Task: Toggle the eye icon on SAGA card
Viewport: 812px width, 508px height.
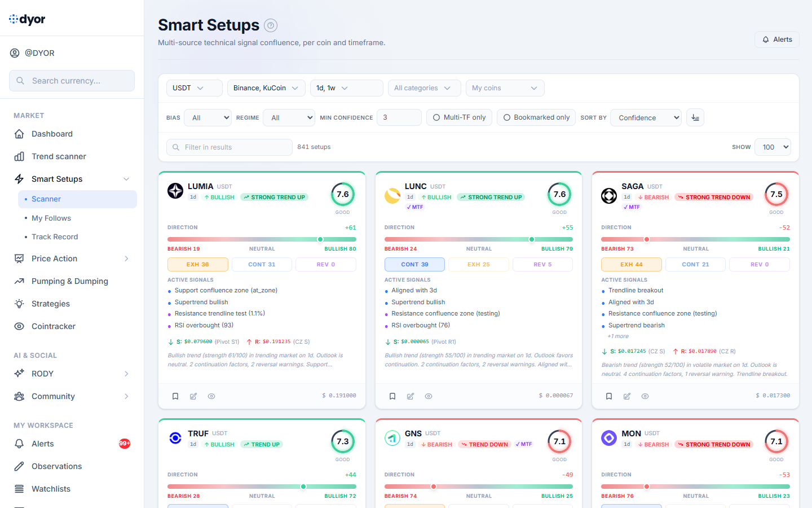Action: [x=645, y=396]
